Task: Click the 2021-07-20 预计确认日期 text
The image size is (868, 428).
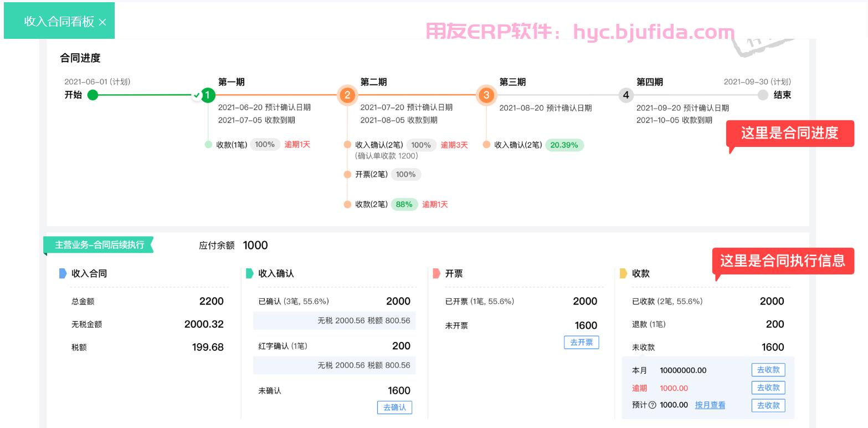Action: point(406,108)
